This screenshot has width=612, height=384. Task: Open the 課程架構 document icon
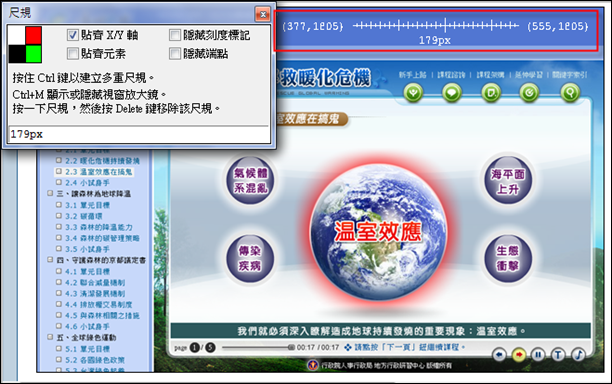(x=491, y=93)
